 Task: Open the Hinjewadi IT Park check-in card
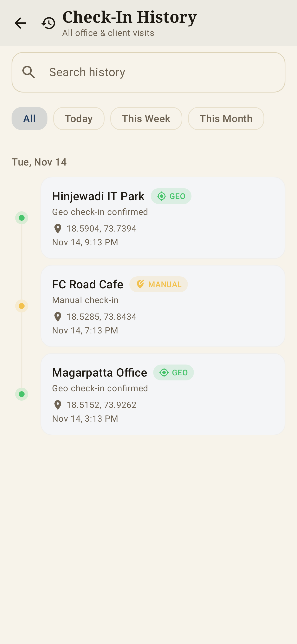click(x=163, y=218)
